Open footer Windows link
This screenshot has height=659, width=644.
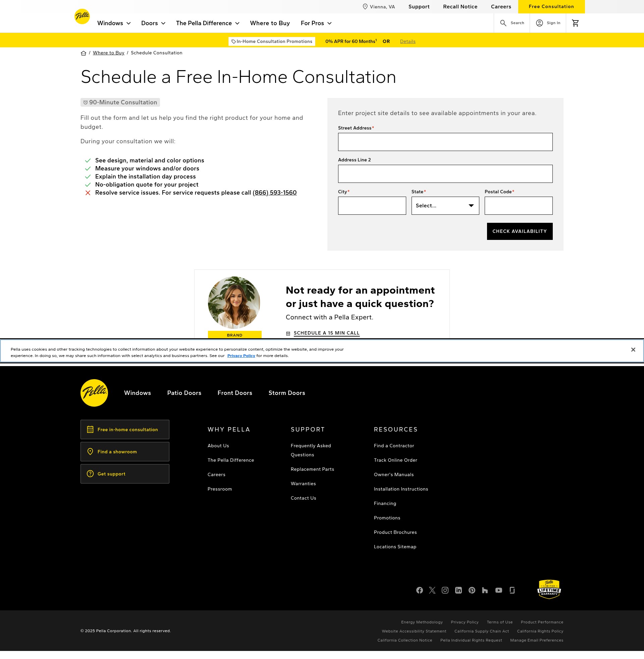point(137,393)
